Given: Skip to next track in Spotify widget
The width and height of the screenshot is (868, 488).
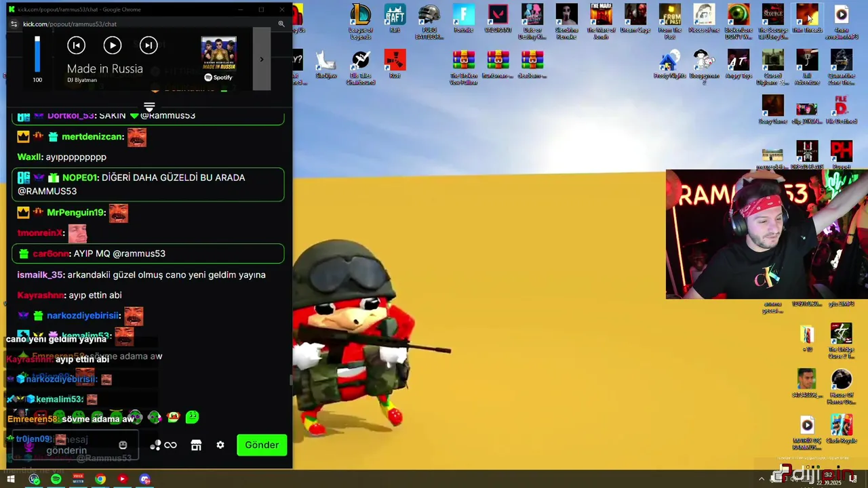Looking at the screenshot, I should coord(149,45).
